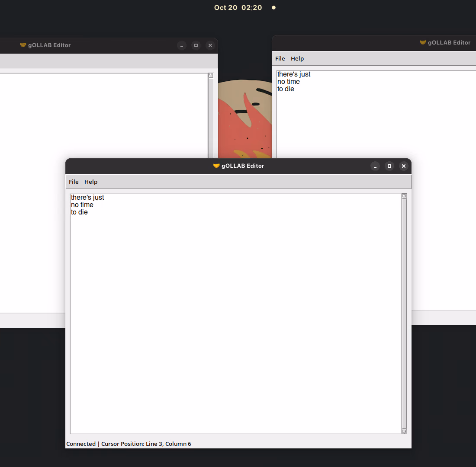Screen dimensions: 476x467
Task: Click the front window scrollbar up arrow
Action: click(x=404, y=196)
